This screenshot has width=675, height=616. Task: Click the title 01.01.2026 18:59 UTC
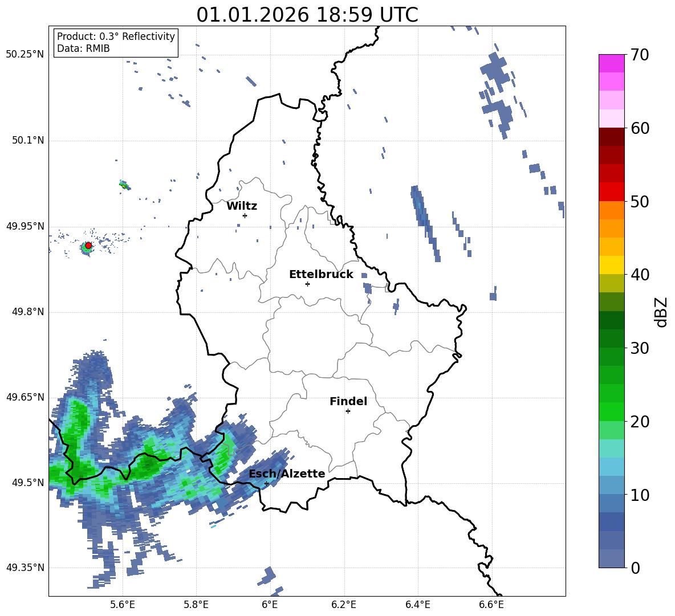[307, 15]
